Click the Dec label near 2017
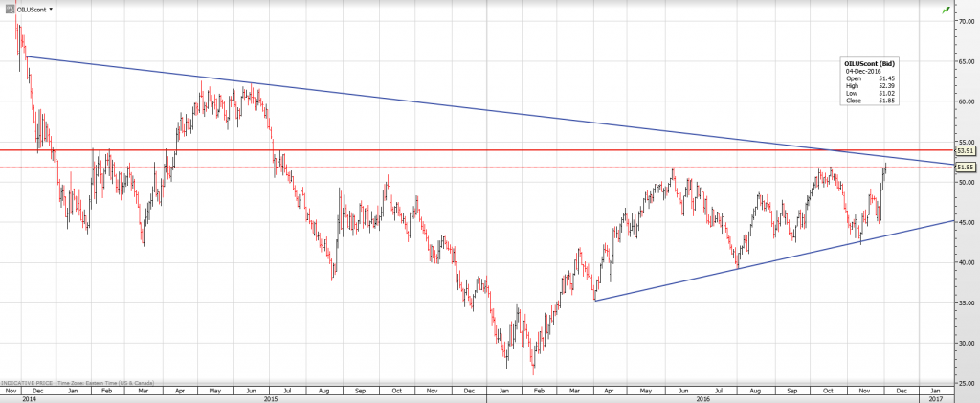 (900, 391)
